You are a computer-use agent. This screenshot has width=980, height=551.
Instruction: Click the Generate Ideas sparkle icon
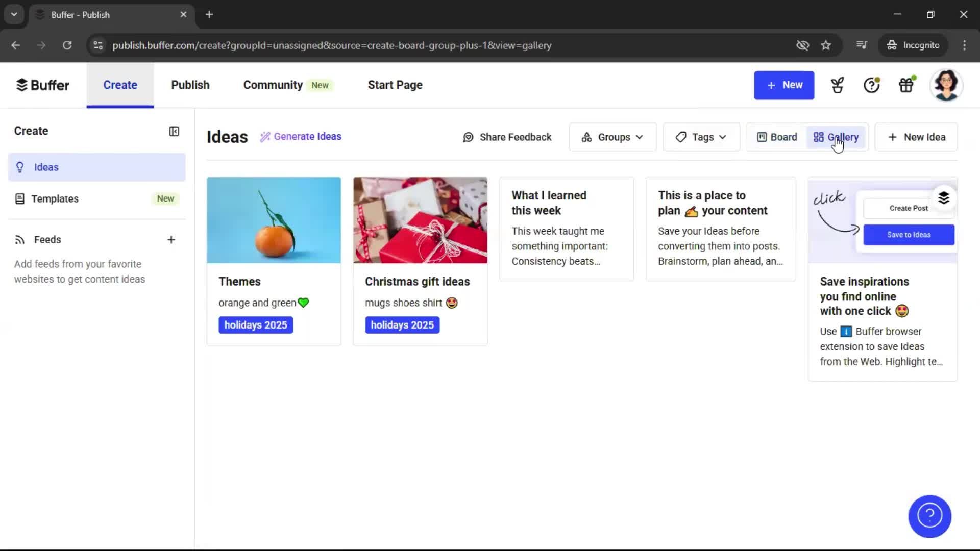point(265,137)
